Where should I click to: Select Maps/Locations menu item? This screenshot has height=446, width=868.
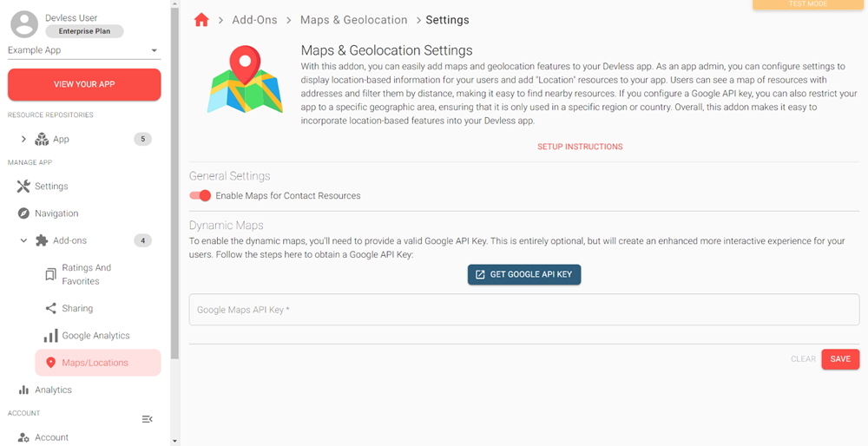[97, 363]
